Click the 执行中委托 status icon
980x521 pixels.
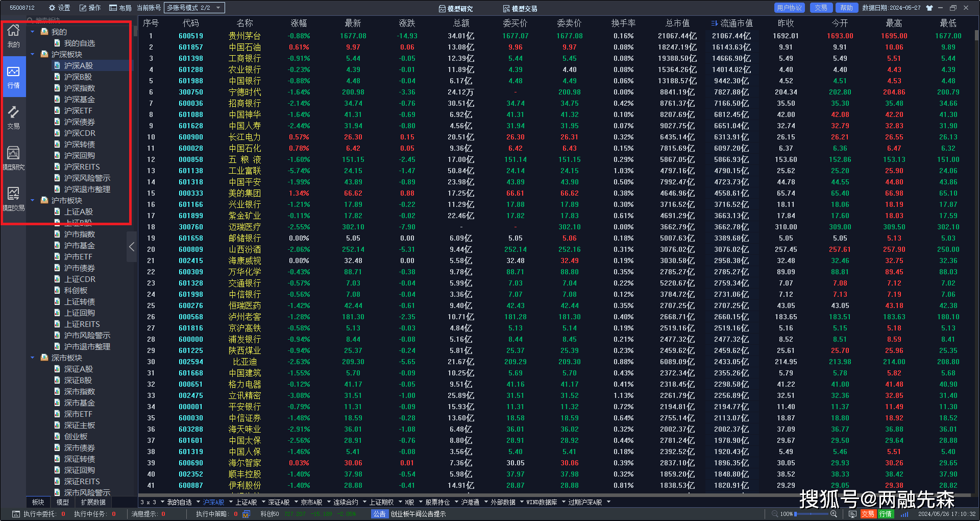point(16,514)
